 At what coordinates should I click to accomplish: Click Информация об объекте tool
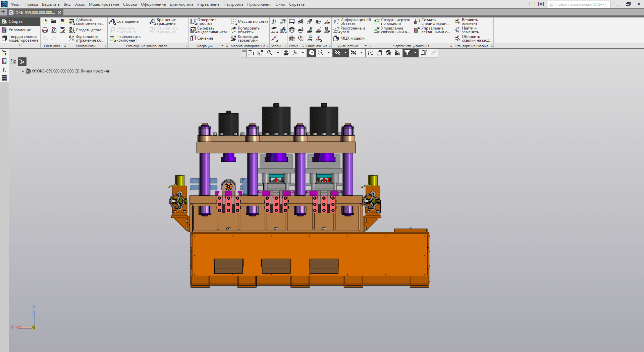click(x=352, y=21)
